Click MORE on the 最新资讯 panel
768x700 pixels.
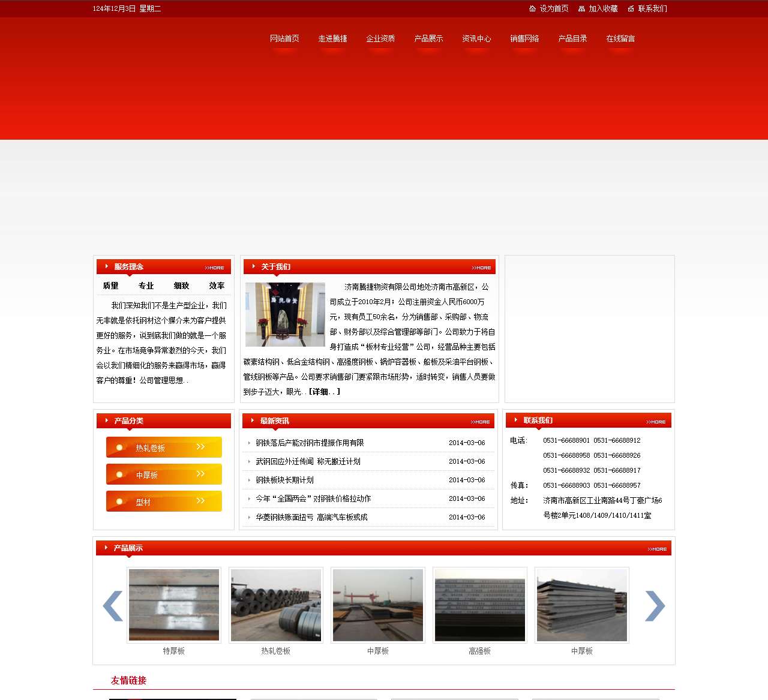click(x=481, y=422)
